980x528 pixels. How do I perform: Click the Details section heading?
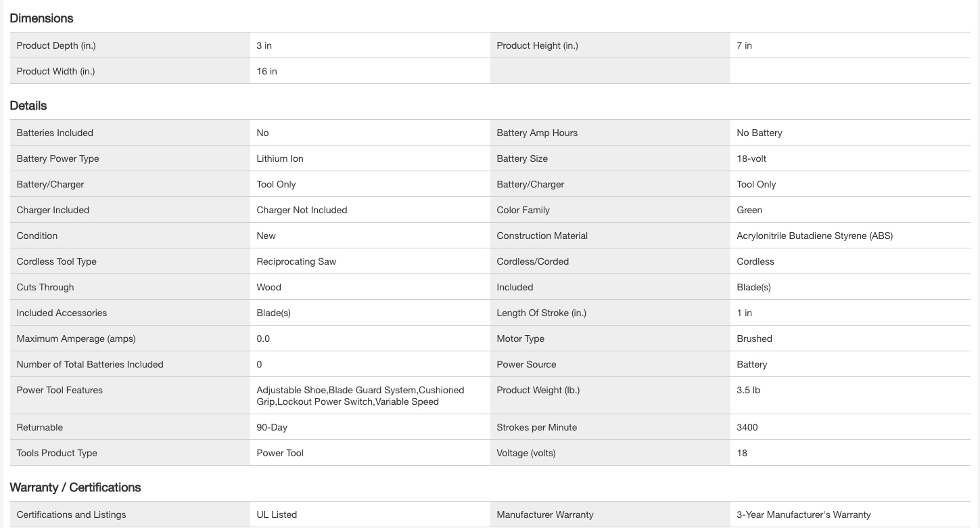tap(28, 106)
